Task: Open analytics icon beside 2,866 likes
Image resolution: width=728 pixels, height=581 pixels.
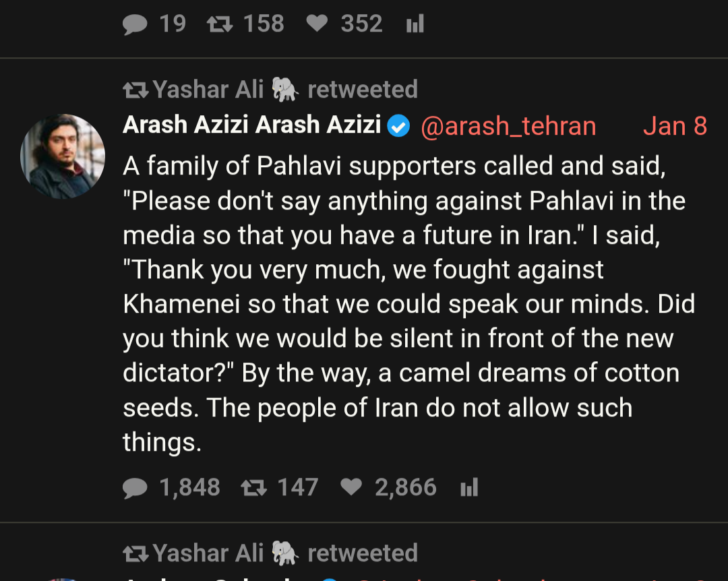Action: point(468,488)
